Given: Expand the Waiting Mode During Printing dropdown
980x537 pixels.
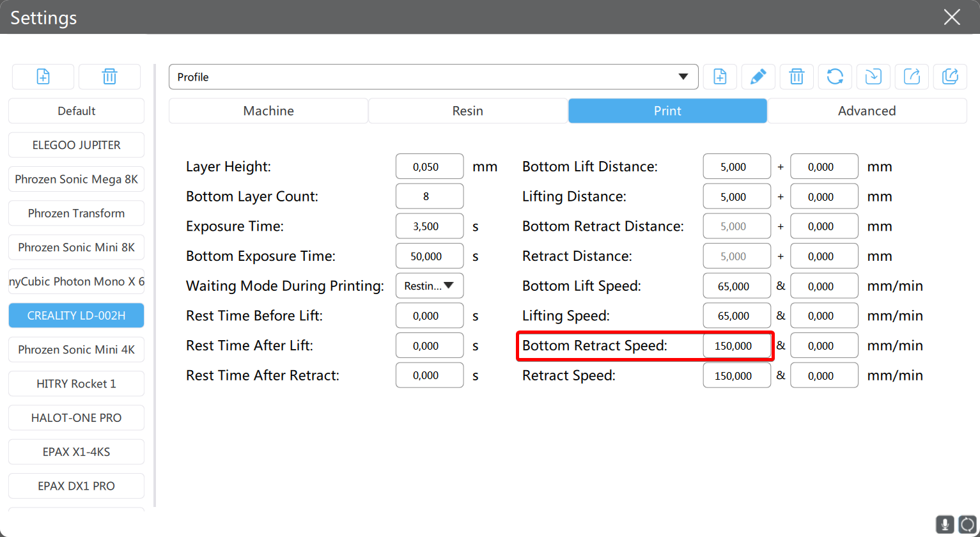Looking at the screenshot, I should tap(430, 286).
